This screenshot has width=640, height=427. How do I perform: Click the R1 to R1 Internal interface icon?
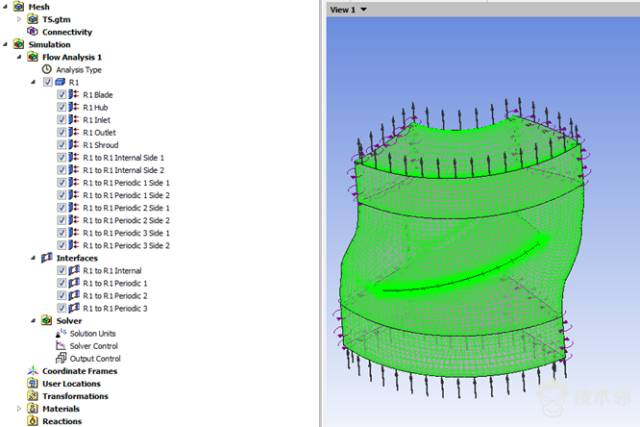click(74, 270)
